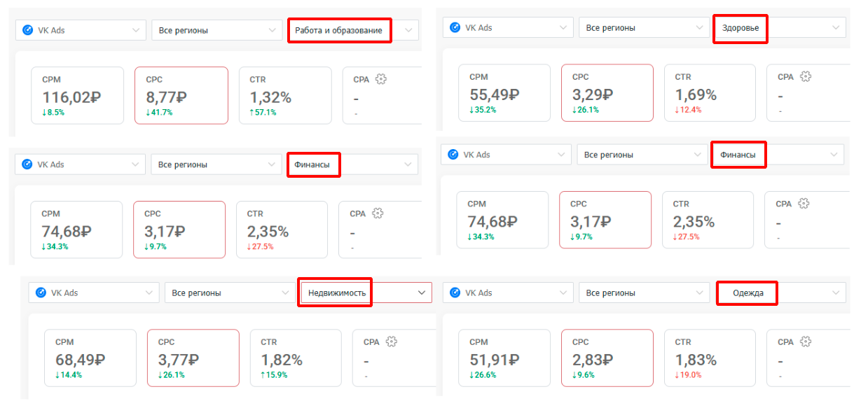This screenshot has height=401, width=868.
Task: Select the CPA card in Недвижимость panel
Action: pyautogui.click(x=394, y=358)
